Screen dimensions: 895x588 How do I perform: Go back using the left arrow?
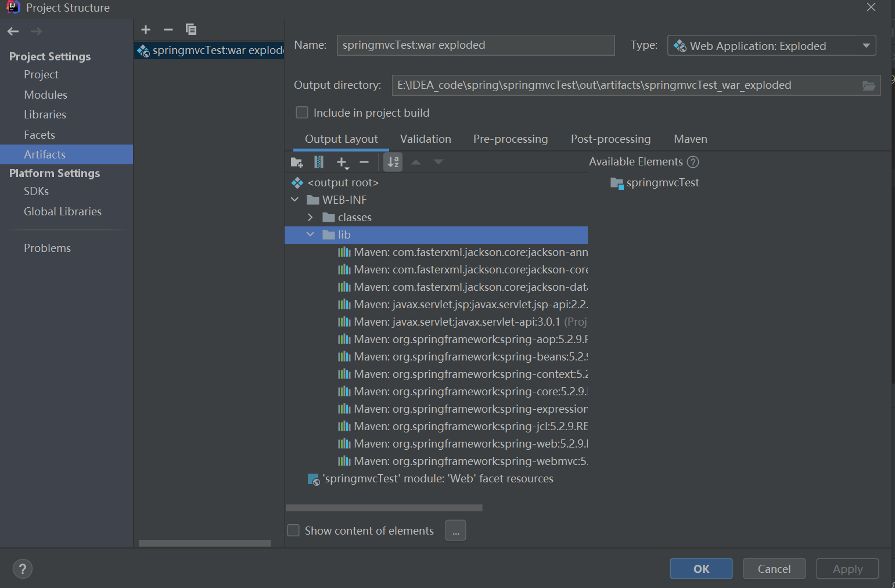point(13,31)
